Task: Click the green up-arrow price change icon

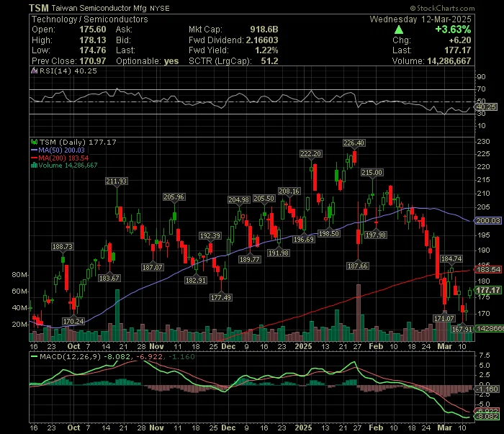Action: 399,30
